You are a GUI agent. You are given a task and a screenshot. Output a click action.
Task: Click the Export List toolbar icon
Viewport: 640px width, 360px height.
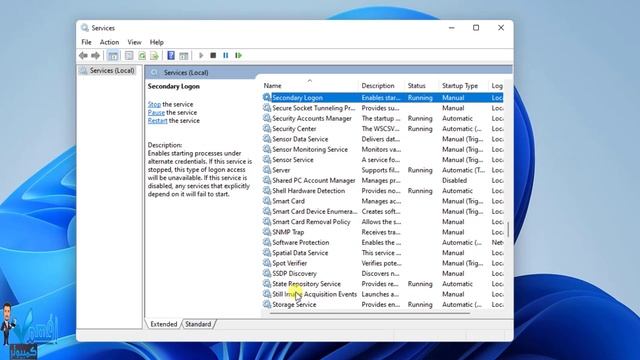pyautogui.click(x=154, y=56)
